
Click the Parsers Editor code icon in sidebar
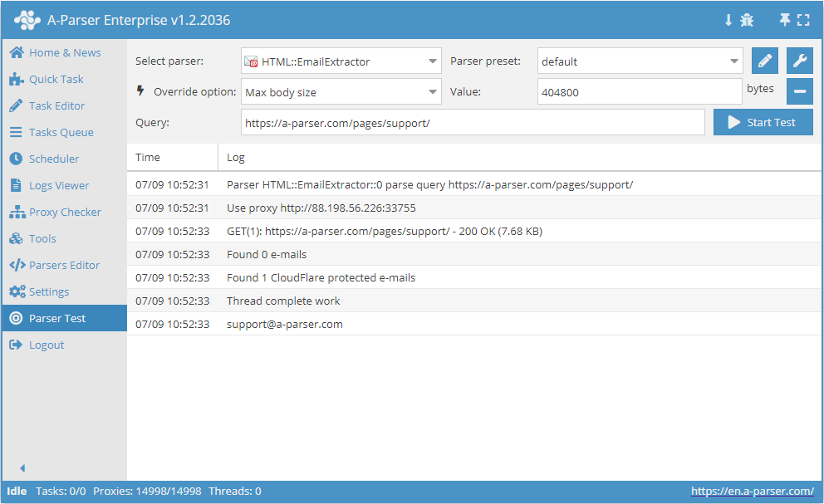(x=15, y=265)
